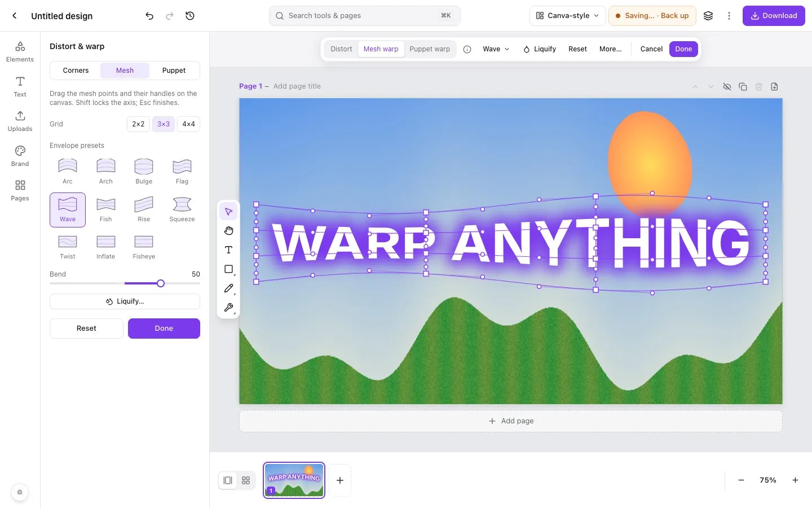The width and height of the screenshot is (812, 508).
Task: Open version history clock icon
Action: (190, 16)
